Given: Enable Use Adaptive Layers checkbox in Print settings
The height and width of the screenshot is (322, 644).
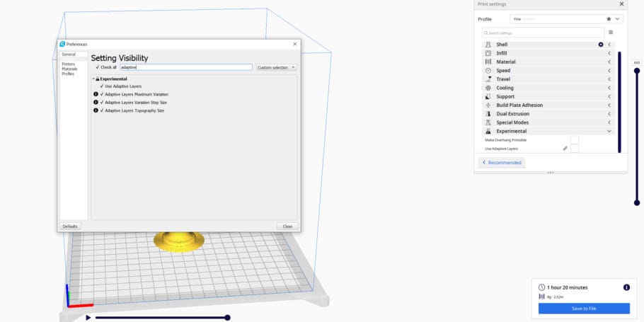Looking at the screenshot, I should (x=575, y=149).
